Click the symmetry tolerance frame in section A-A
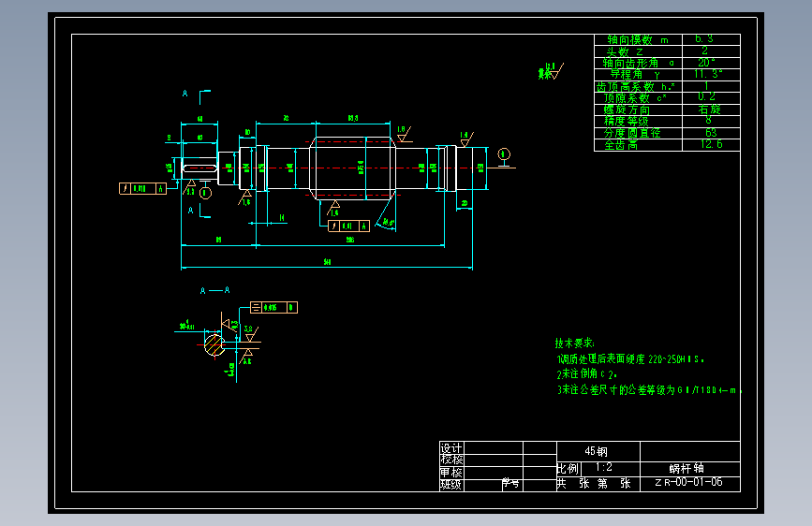The image size is (812, 526). click(274, 308)
